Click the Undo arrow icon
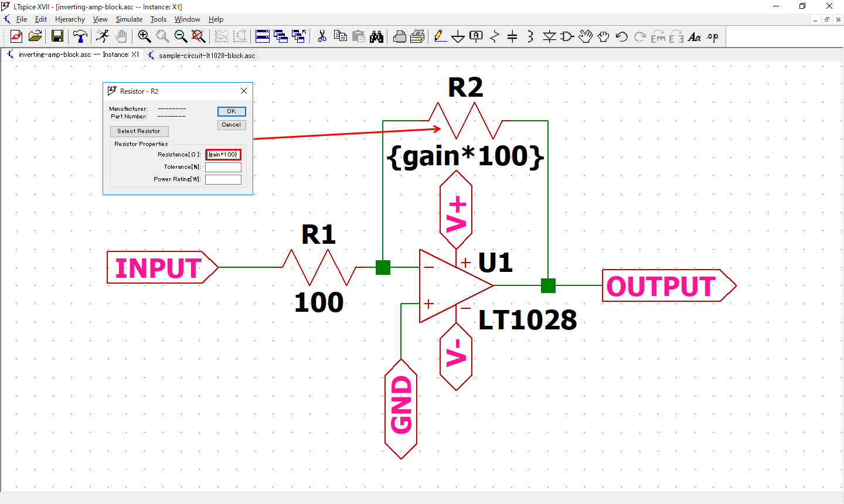This screenshot has width=844, height=504. pos(621,36)
